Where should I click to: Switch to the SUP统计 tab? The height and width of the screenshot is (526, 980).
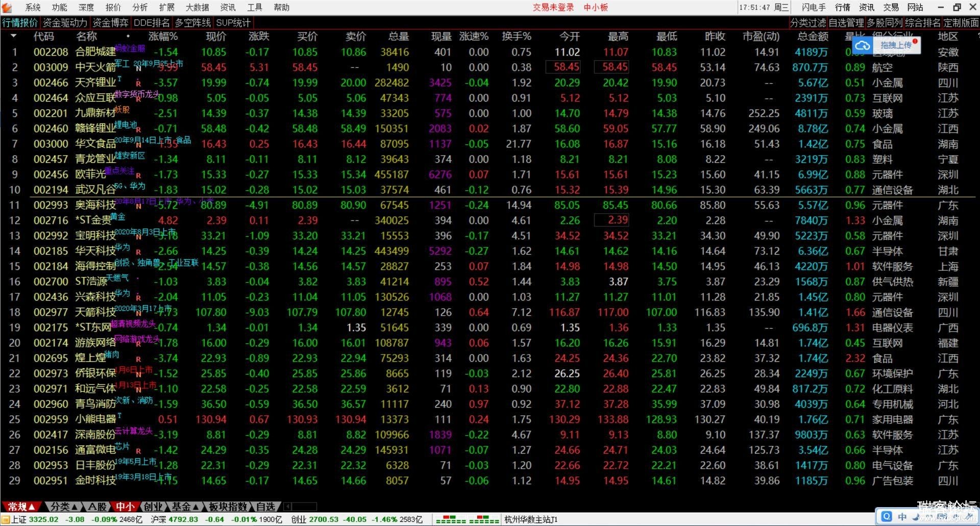233,23
